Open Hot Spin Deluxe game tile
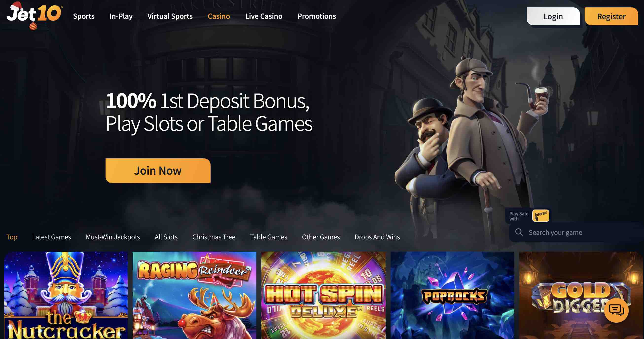This screenshot has height=339, width=644. [323, 295]
